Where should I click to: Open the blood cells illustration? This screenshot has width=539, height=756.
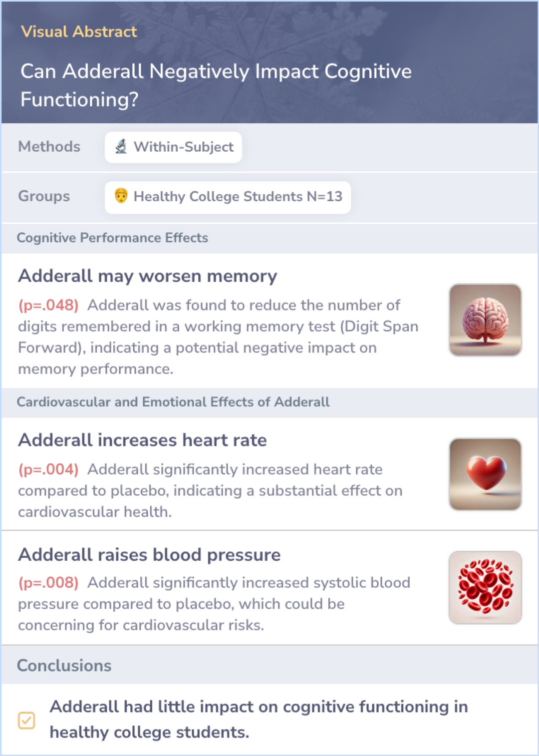[485, 588]
